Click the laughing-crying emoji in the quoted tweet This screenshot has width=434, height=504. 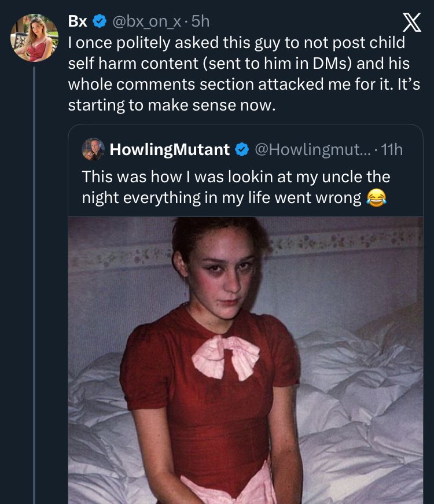[x=377, y=198]
